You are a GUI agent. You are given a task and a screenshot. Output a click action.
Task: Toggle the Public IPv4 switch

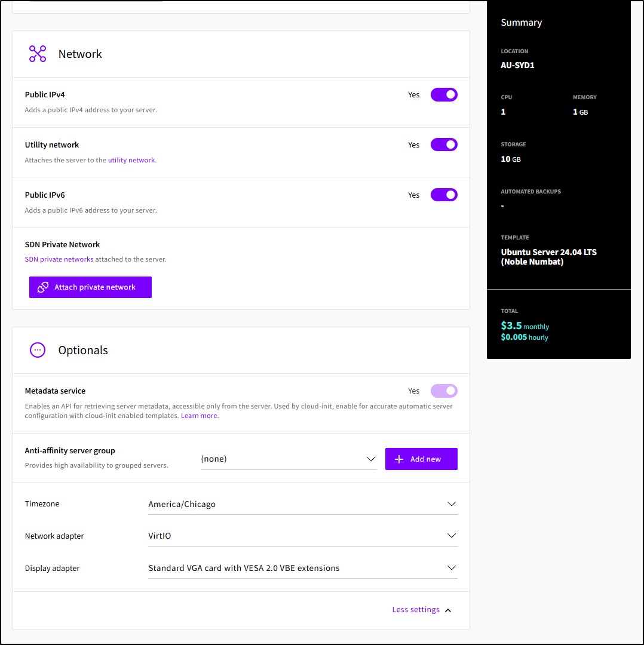coord(444,94)
